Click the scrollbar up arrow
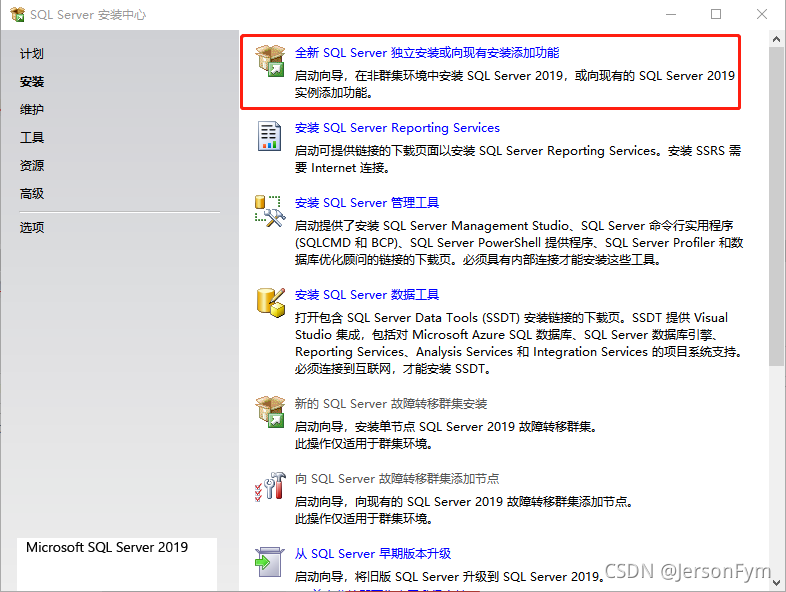Viewport: 786px width, 592px height. (x=776, y=39)
